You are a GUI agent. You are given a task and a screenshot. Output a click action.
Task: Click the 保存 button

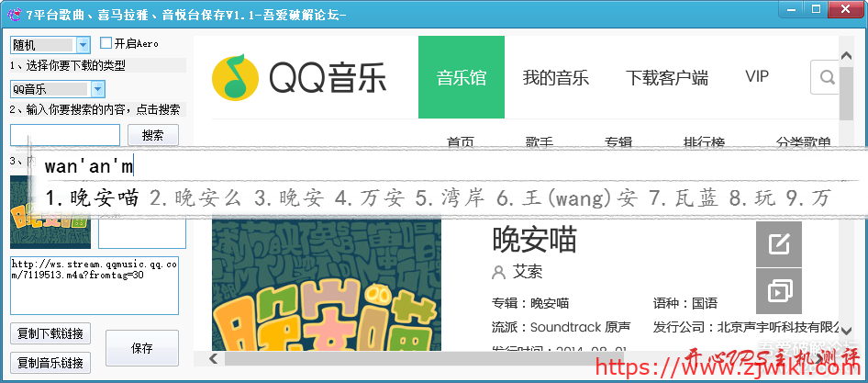pos(142,349)
